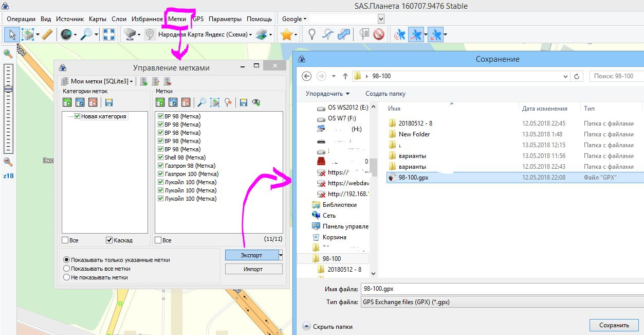
Task: Add a new mark category icon
Action: [x=67, y=102]
